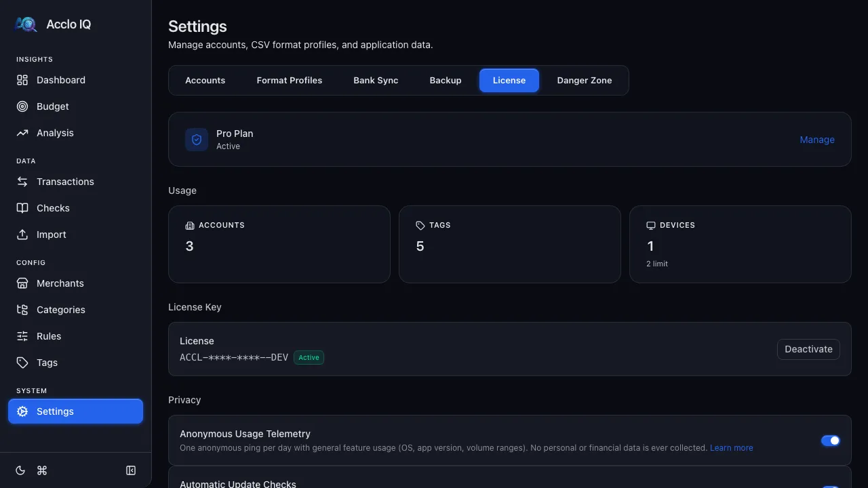Open the command palette icon

[42, 470]
